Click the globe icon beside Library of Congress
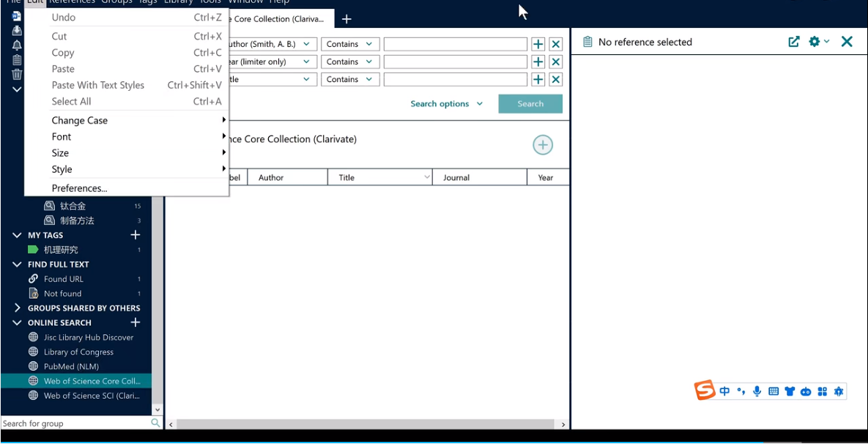 click(x=33, y=352)
